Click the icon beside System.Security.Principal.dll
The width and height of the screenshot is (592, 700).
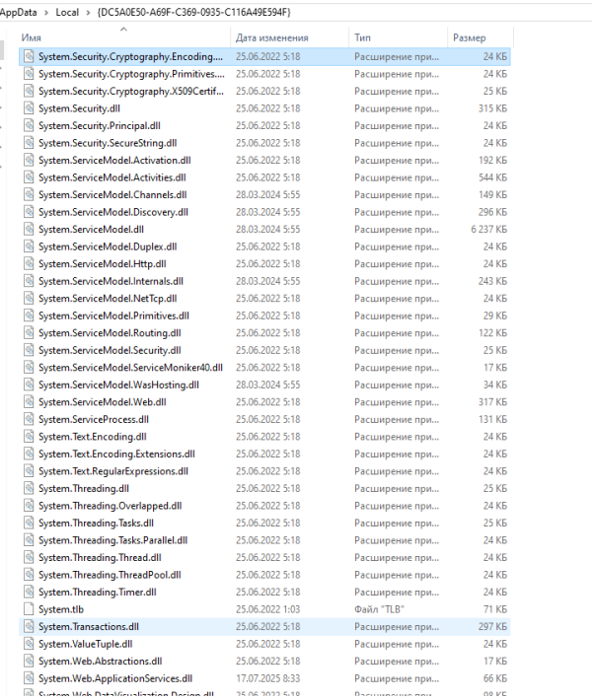point(29,125)
